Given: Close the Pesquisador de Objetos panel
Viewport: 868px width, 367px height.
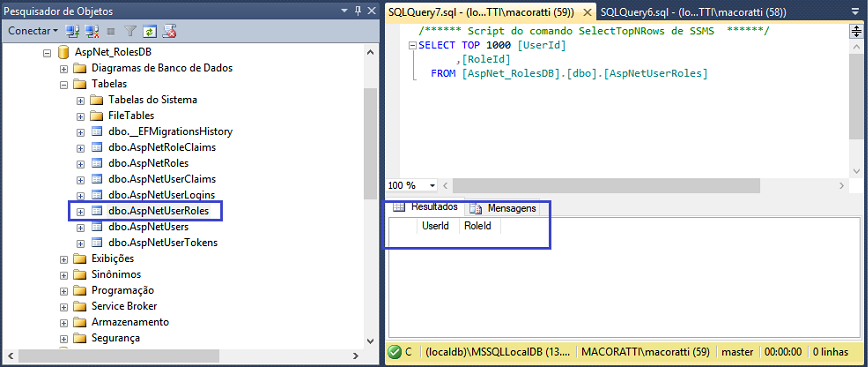Looking at the screenshot, I should [x=371, y=11].
